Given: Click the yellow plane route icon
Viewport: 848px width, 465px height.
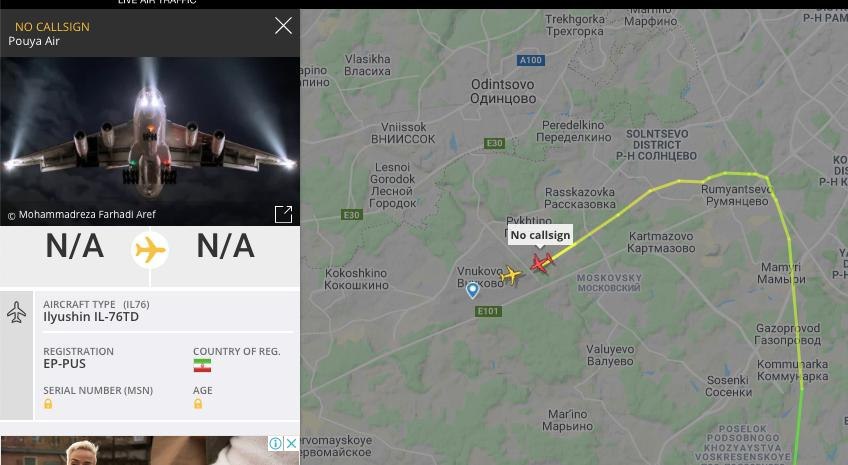Looking at the screenshot, I should pos(150,250).
